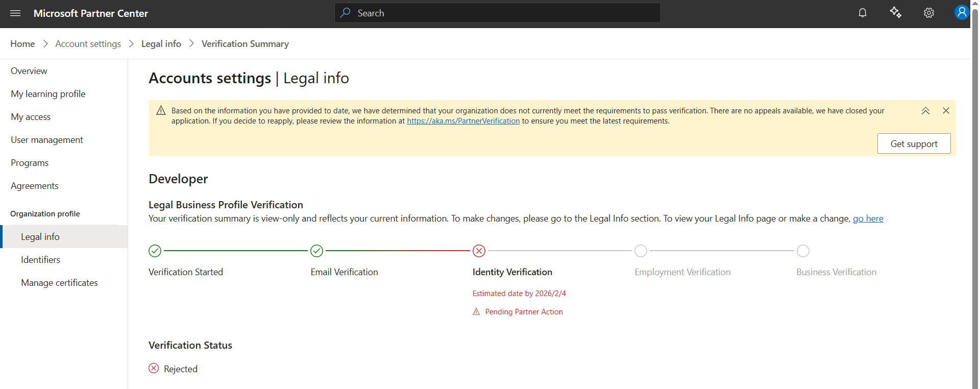Focus the Search input field
The height and width of the screenshot is (389, 980).
tap(498, 13)
